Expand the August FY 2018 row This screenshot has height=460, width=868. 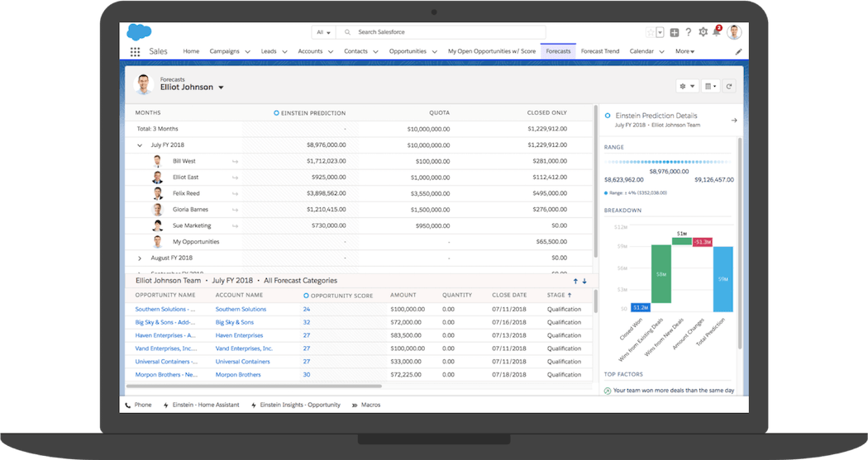(140, 258)
